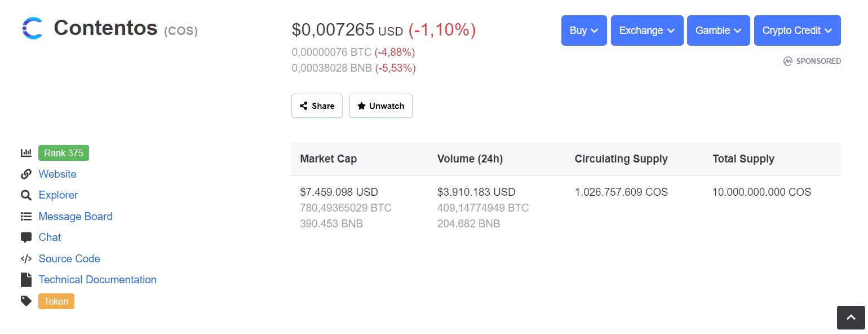Click the scroll-to-top arrow button
The height and width of the screenshot is (334, 868).
[851, 318]
